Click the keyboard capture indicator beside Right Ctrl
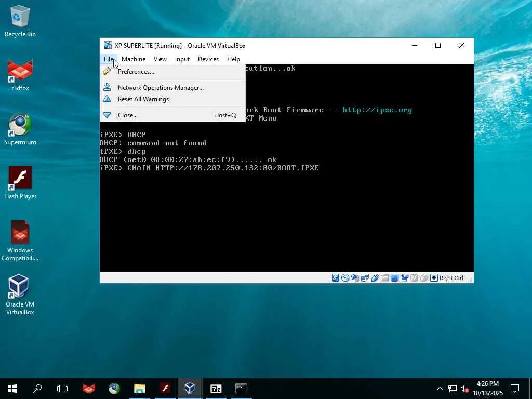Screen dimensions: 532x399 (434, 278)
